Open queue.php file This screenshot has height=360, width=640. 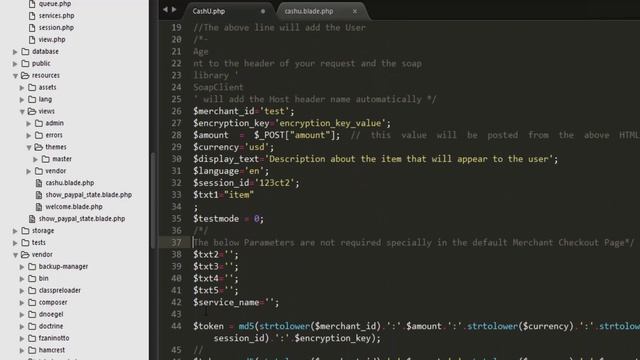tap(55, 4)
